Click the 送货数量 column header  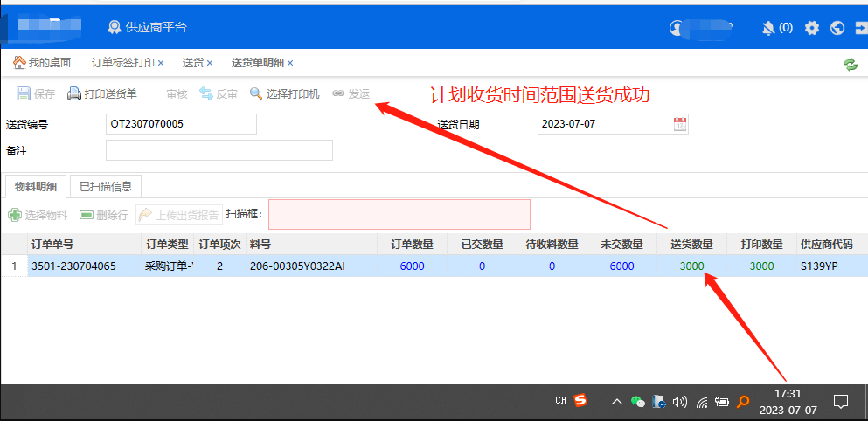tap(691, 244)
